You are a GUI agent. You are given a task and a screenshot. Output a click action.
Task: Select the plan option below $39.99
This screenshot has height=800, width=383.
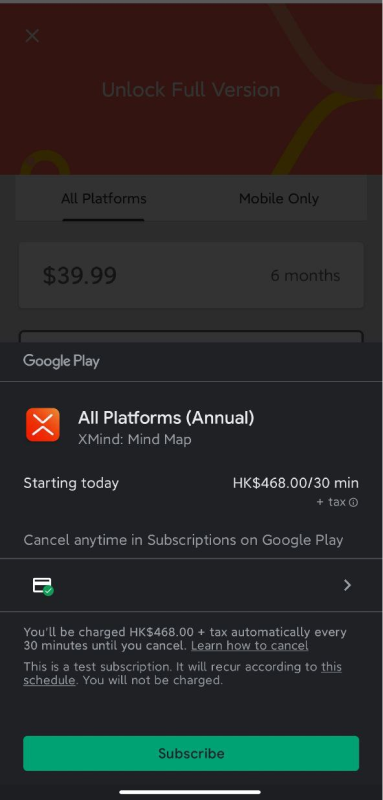[191, 337]
